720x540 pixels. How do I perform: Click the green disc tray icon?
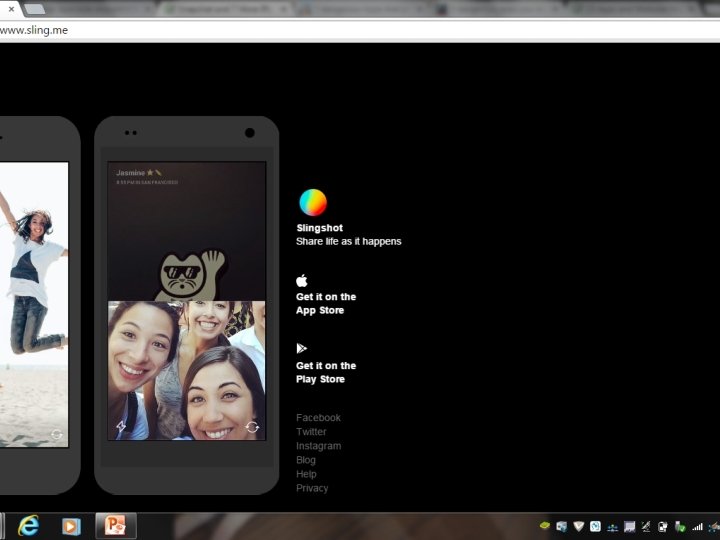pos(545,525)
